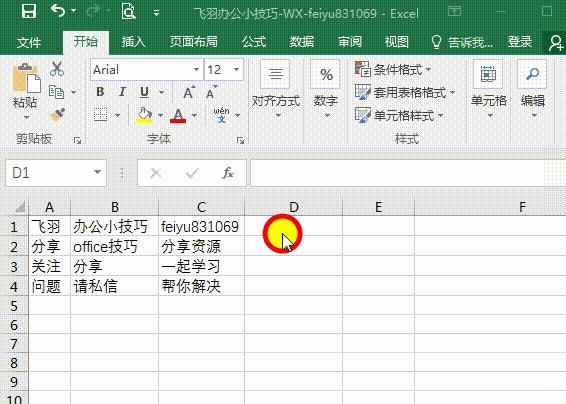566x404 pixels.
Task: Select column B header
Action: 114,207
